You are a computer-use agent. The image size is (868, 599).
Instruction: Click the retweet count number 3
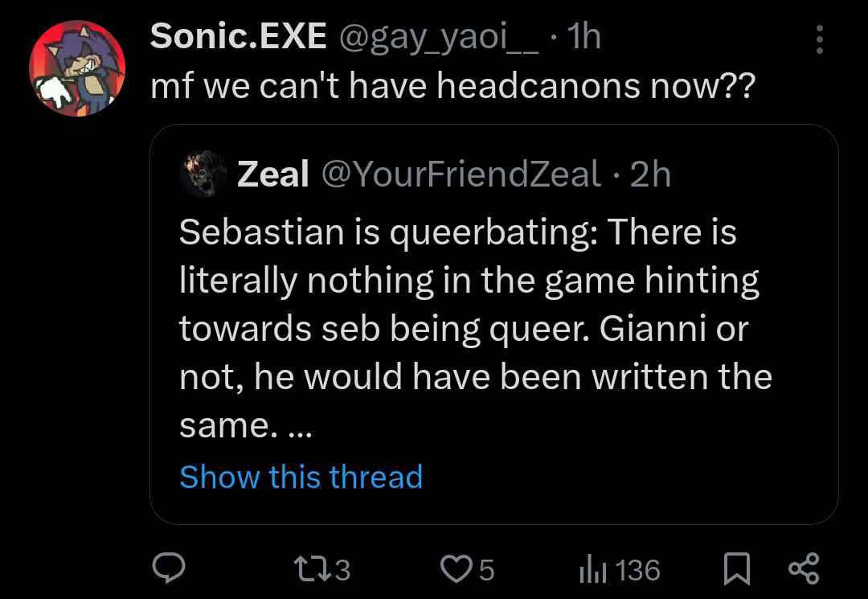pos(342,570)
